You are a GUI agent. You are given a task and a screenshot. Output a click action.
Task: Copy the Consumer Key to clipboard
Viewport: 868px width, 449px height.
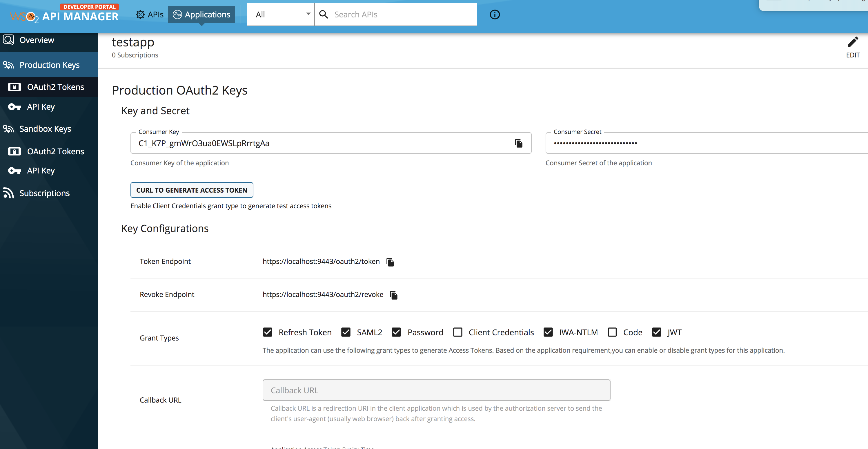(x=519, y=143)
